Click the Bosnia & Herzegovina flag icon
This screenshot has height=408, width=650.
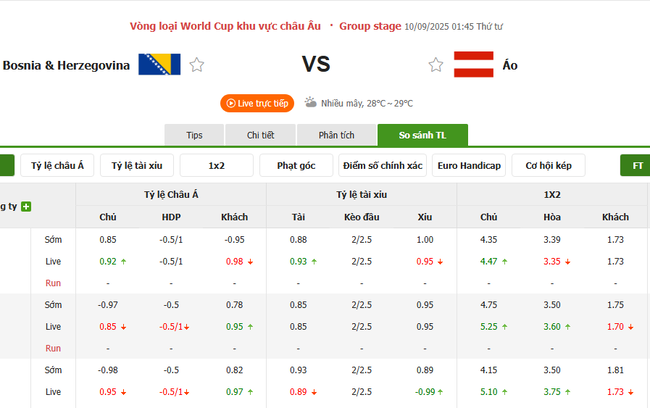point(160,65)
